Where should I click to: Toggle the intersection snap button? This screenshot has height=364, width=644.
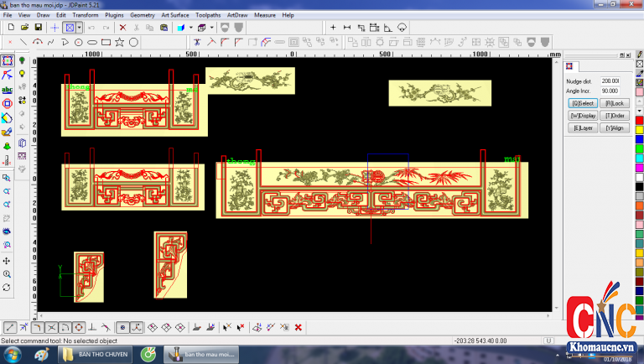pos(51,327)
